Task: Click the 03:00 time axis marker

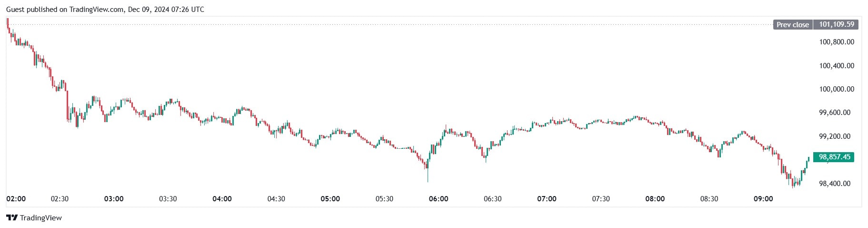Action: (x=114, y=199)
